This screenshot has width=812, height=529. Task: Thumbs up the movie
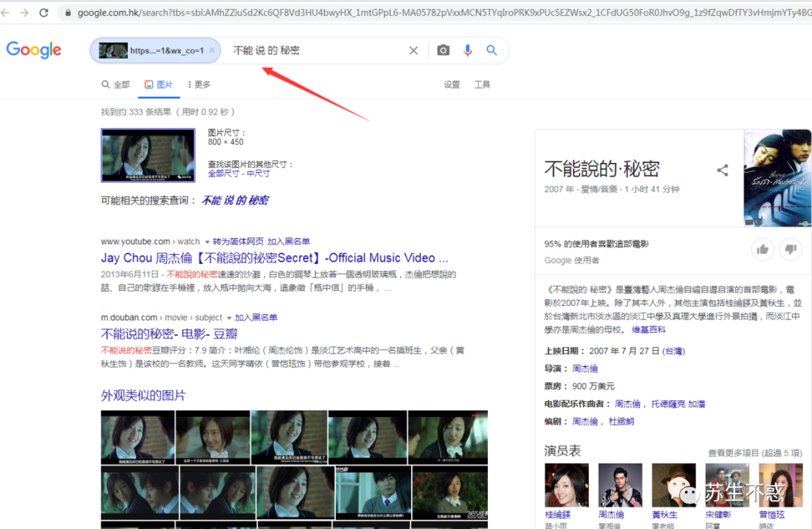(762, 249)
